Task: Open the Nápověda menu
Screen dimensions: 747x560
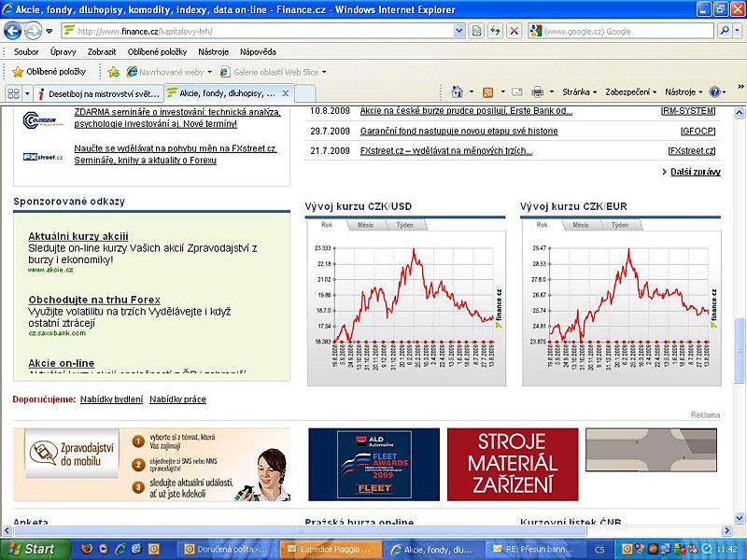Action: (258, 52)
